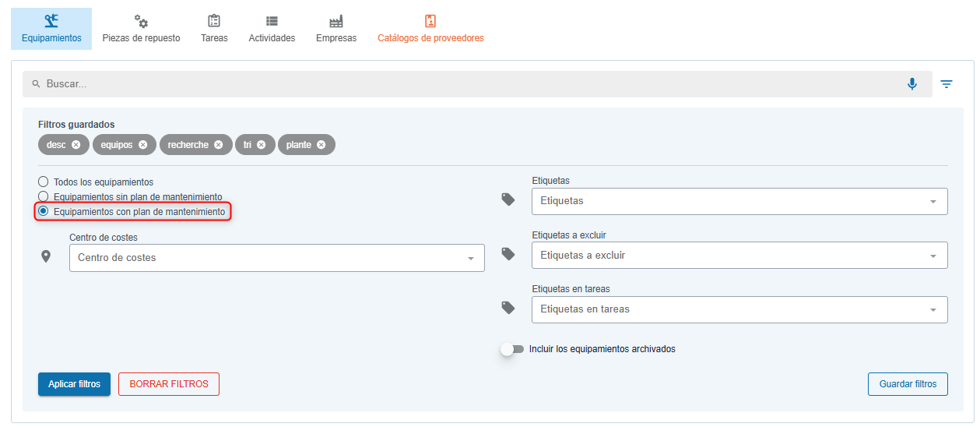Open the Centro de costes dropdown
Viewport: 980px width, 427px height.
276,258
